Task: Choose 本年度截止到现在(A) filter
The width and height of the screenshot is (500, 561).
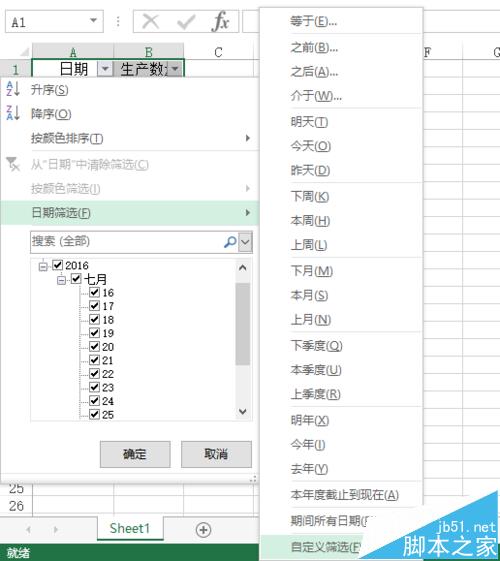Action: tap(345, 495)
